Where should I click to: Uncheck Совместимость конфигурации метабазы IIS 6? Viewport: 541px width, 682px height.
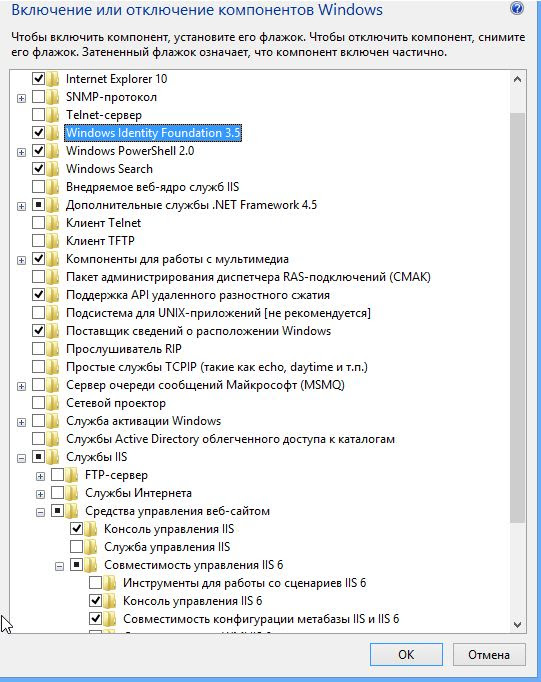coord(95,618)
